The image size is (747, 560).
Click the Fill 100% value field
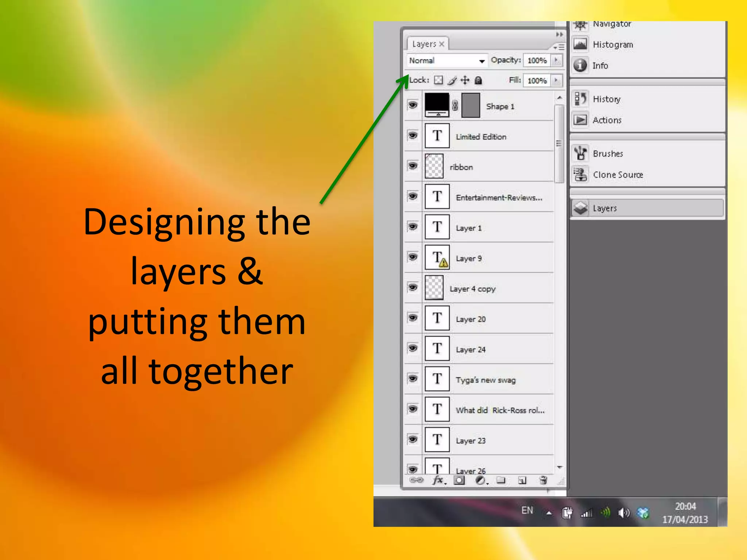(x=537, y=81)
